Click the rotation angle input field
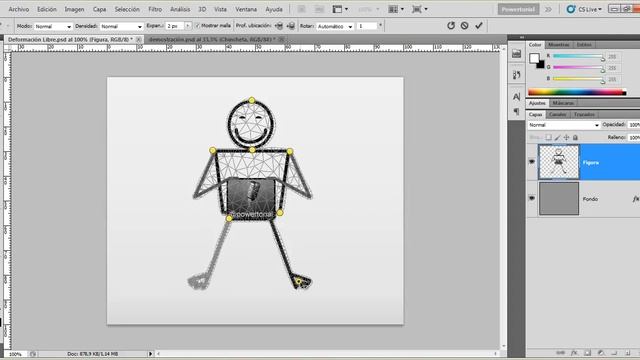This screenshot has width=640, height=360. click(367, 26)
